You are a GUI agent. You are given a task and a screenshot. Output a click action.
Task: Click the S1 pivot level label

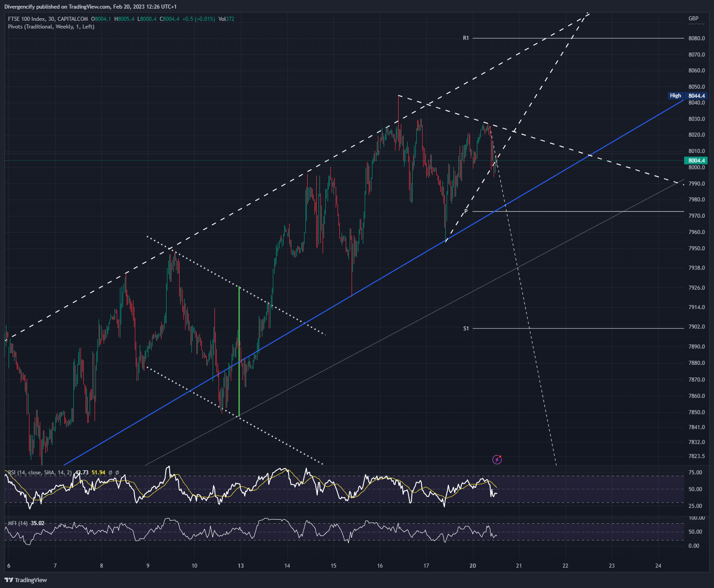pyautogui.click(x=466, y=329)
